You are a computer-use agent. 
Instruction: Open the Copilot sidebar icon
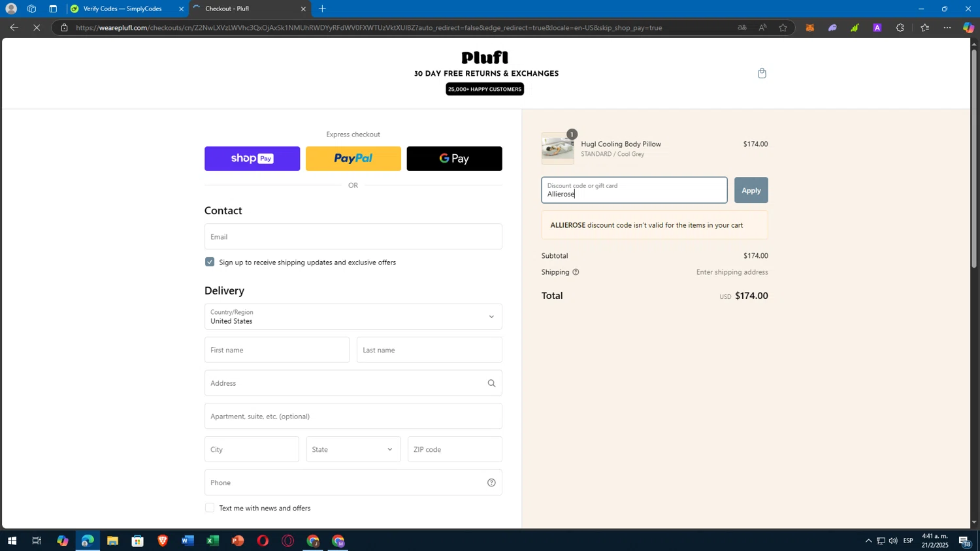click(x=968, y=27)
